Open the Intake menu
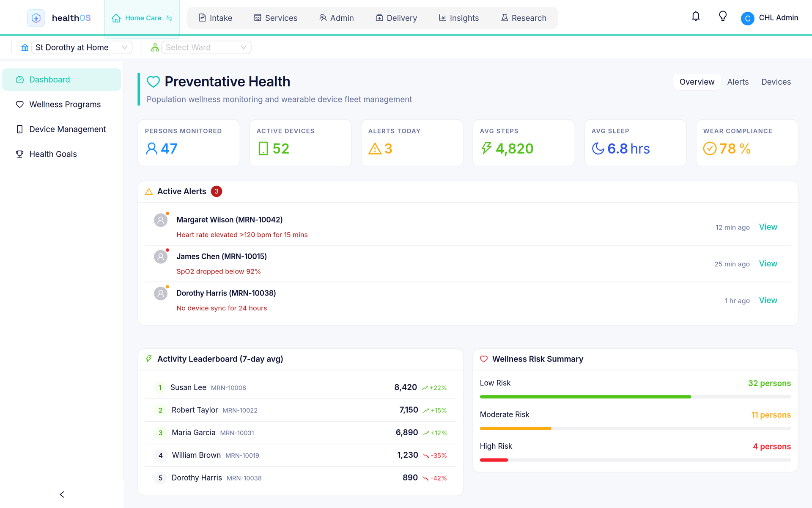Viewport: 812px width, 508px height. tap(216, 18)
